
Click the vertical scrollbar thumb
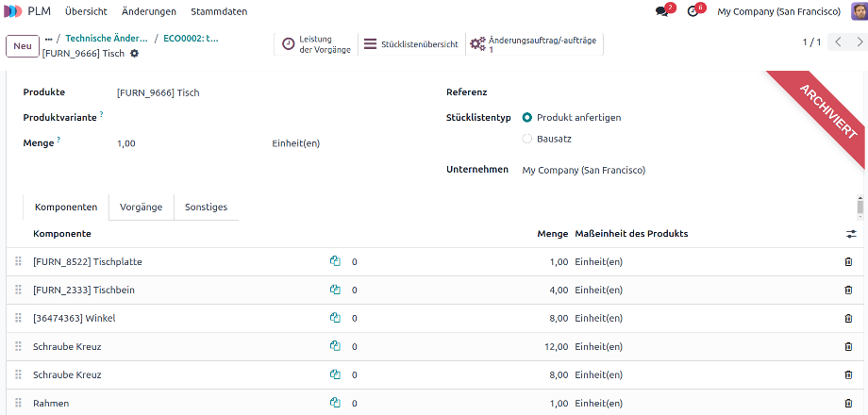860,207
